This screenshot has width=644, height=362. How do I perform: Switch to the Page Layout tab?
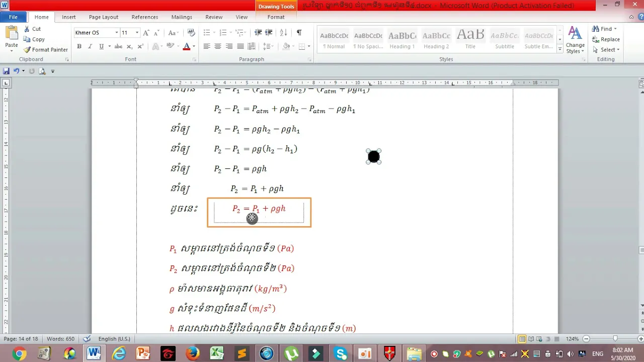coord(104,17)
